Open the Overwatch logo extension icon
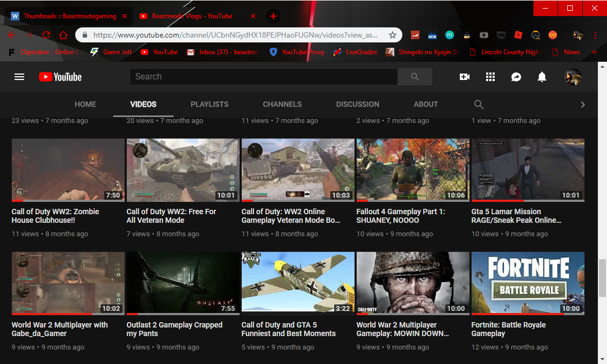This screenshot has height=364, width=607. pos(536,35)
